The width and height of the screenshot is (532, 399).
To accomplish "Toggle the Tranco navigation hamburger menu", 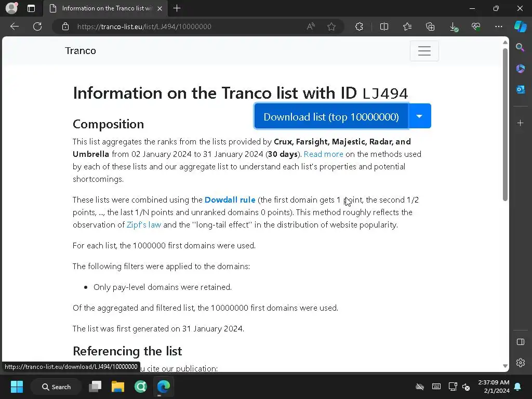I will pyautogui.click(x=424, y=51).
